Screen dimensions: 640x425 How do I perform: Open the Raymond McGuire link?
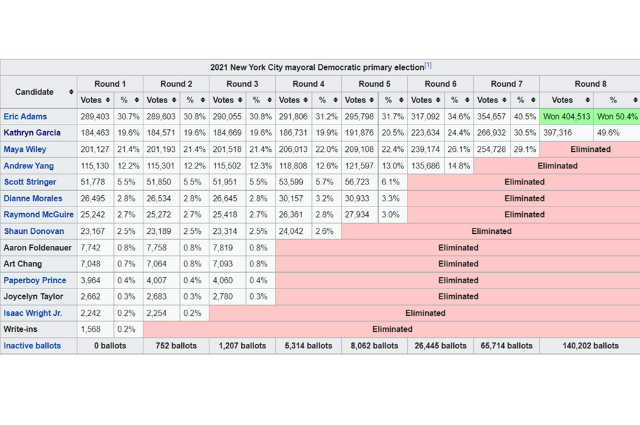click(x=39, y=215)
